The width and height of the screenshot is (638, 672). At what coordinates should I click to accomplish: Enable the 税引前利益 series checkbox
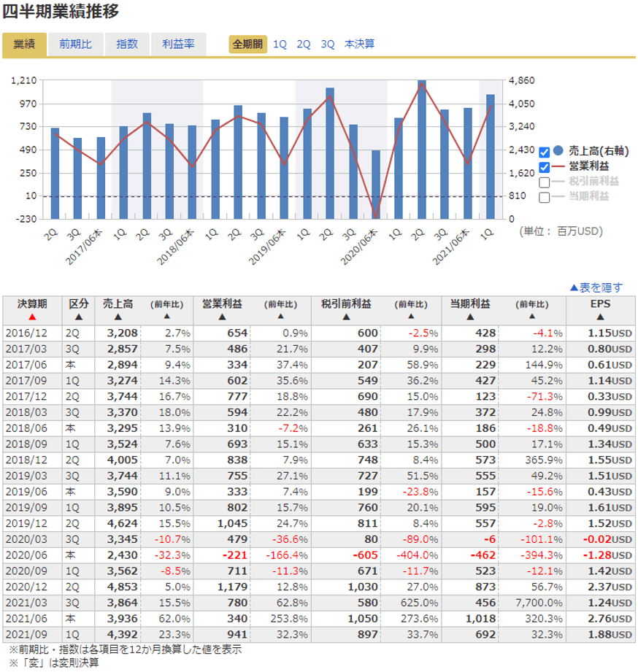[544, 182]
